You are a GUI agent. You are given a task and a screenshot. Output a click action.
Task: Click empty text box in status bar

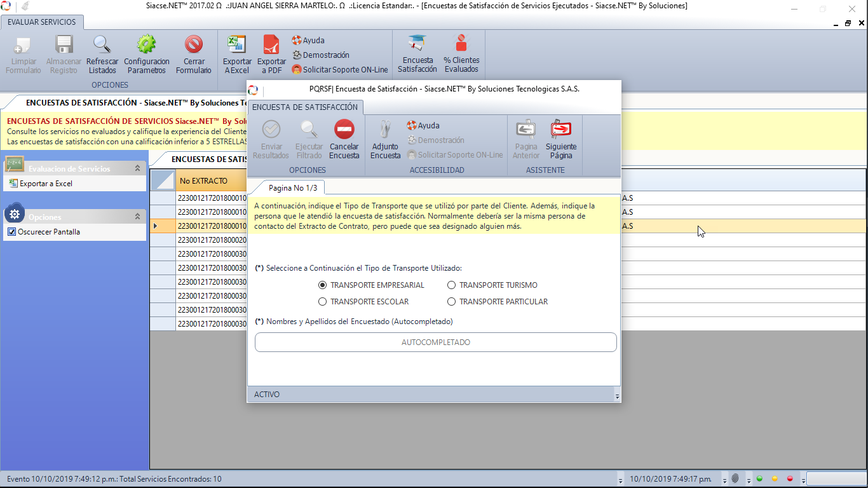coord(836,478)
